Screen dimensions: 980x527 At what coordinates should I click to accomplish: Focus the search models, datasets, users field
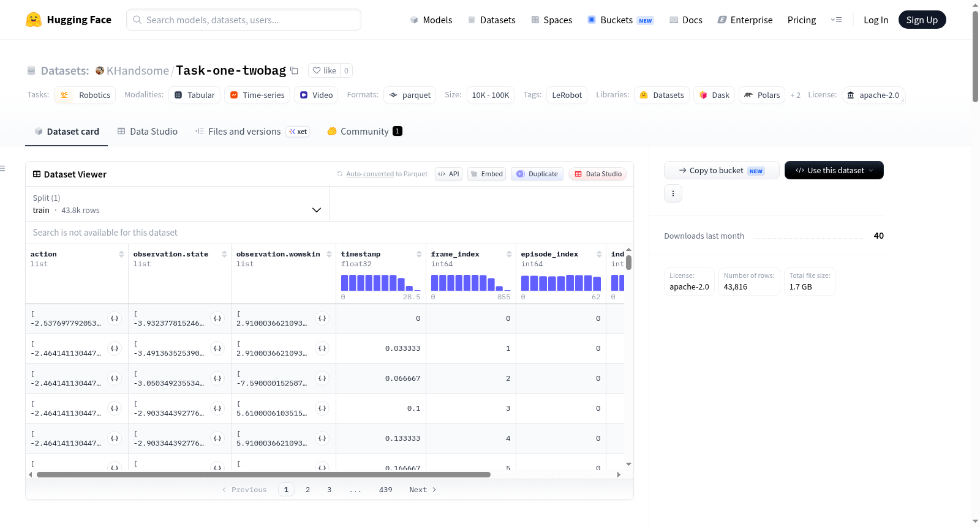pyautogui.click(x=244, y=20)
